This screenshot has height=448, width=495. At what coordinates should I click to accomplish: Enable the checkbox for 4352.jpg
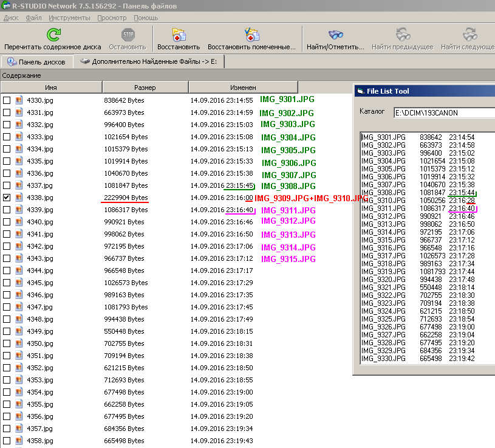coord(7,368)
